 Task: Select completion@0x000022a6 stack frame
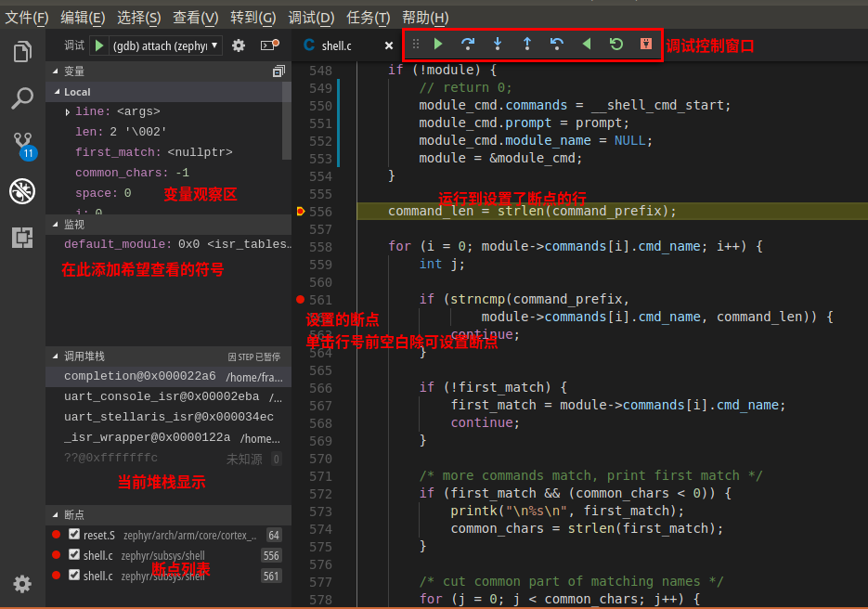point(169,377)
